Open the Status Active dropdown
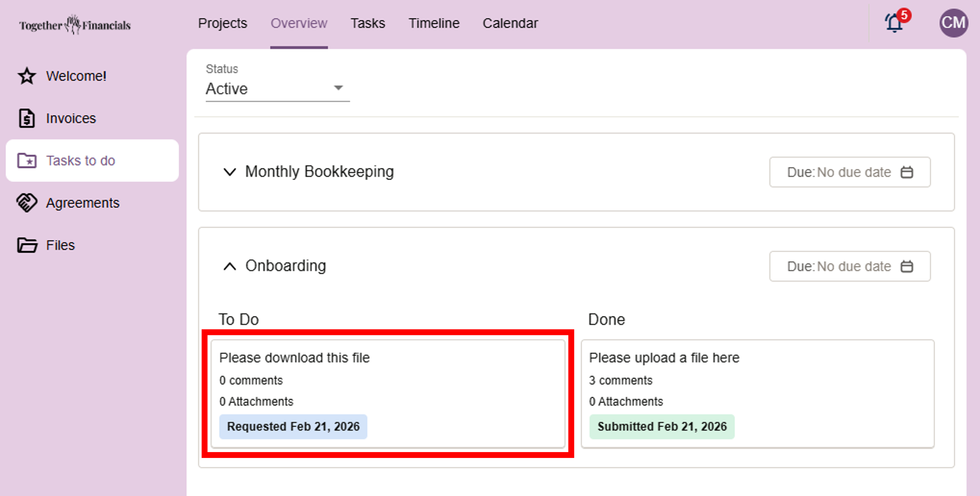980x496 pixels. (x=277, y=89)
